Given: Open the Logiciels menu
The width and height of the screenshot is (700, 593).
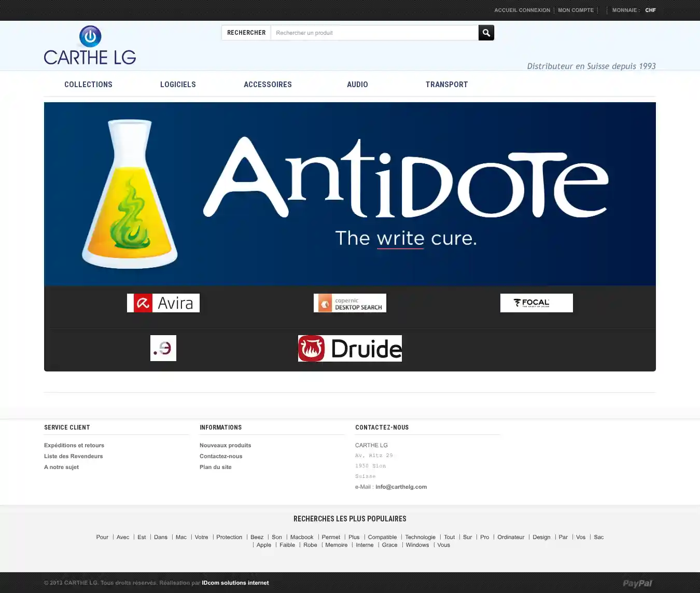Looking at the screenshot, I should tap(178, 85).
